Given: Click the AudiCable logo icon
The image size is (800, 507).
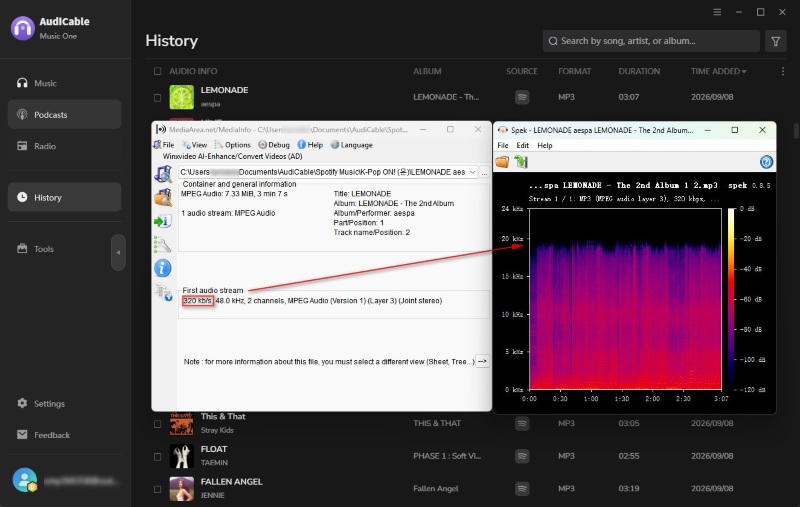Looking at the screenshot, I should (x=23, y=28).
